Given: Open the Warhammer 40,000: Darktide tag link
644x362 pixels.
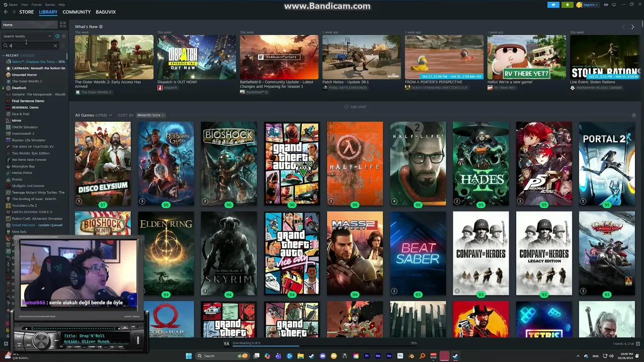Looking at the screenshot, I should [596, 87].
